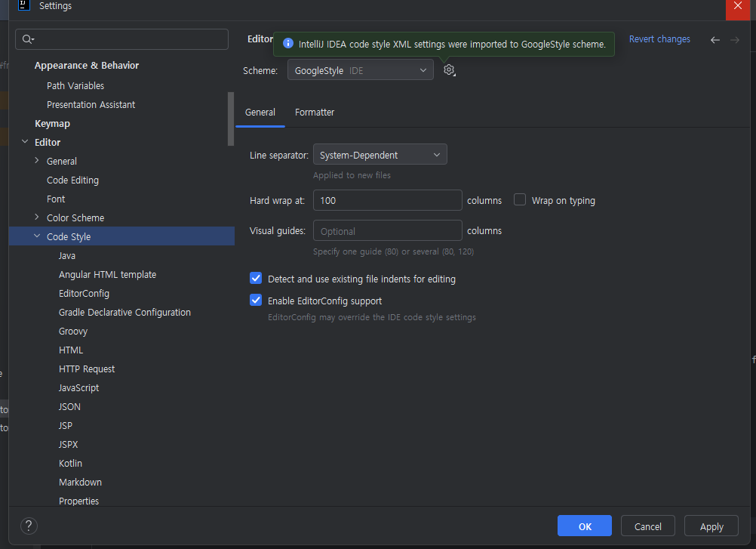
Task: Select JSON code style
Action: [69, 407]
